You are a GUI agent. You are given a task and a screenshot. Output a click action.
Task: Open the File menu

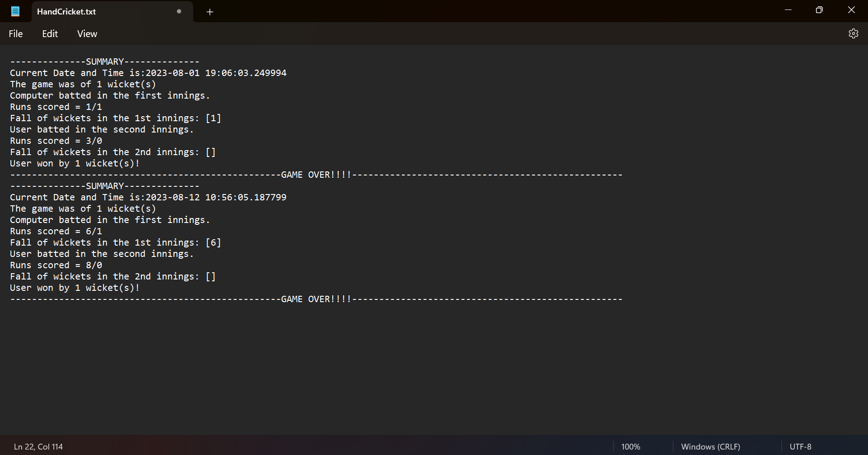[x=16, y=34]
